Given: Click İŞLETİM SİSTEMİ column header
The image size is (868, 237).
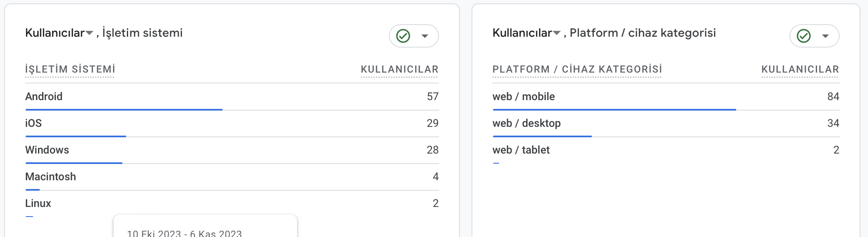Looking at the screenshot, I should click(70, 69).
